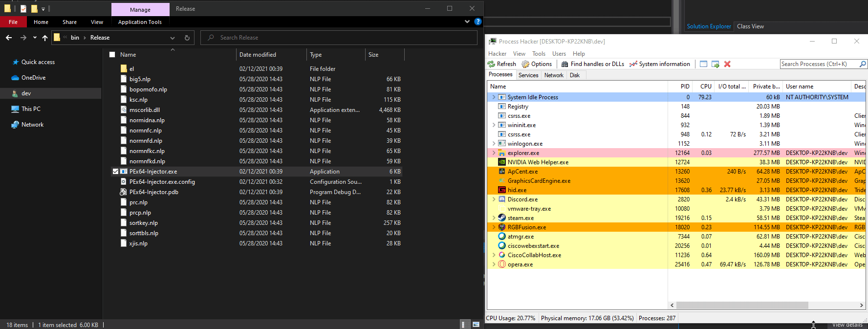The image size is (868, 329).
Task: Click the File Explorer Back arrow
Action: pyautogui.click(x=9, y=38)
